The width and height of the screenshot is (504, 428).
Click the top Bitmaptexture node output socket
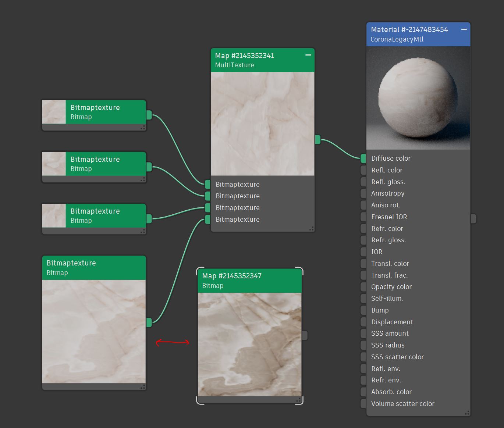pos(149,115)
